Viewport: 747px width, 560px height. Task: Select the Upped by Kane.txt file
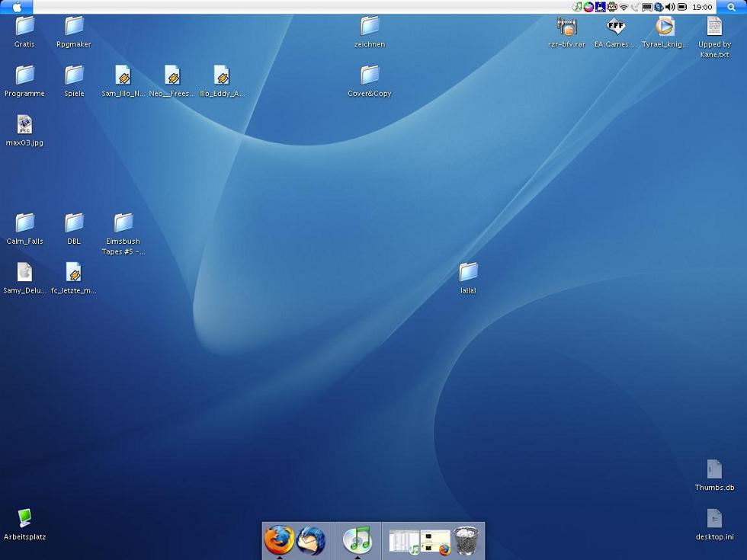click(x=714, y=27)
